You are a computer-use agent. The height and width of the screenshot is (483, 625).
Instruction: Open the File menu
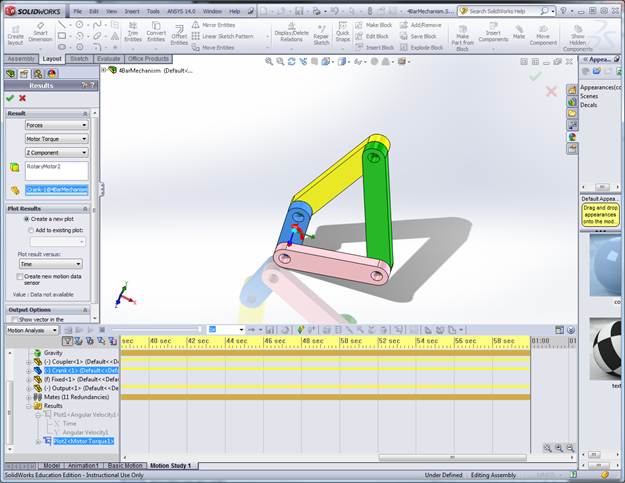78,11
